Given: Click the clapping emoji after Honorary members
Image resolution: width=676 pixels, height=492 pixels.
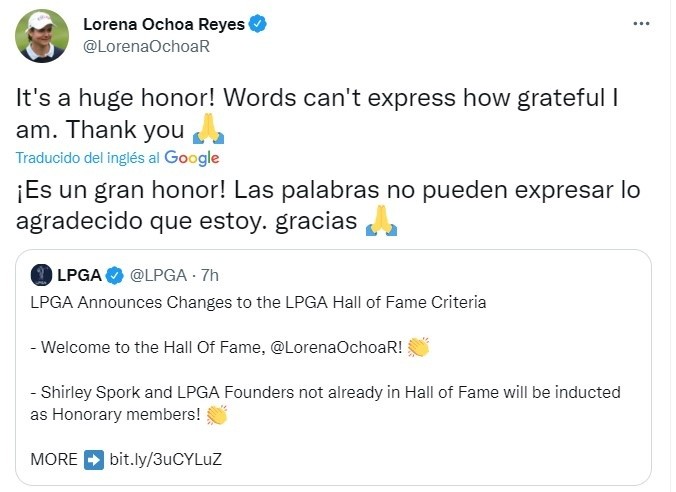Looking at the screenshot, I should click(216, 413).
